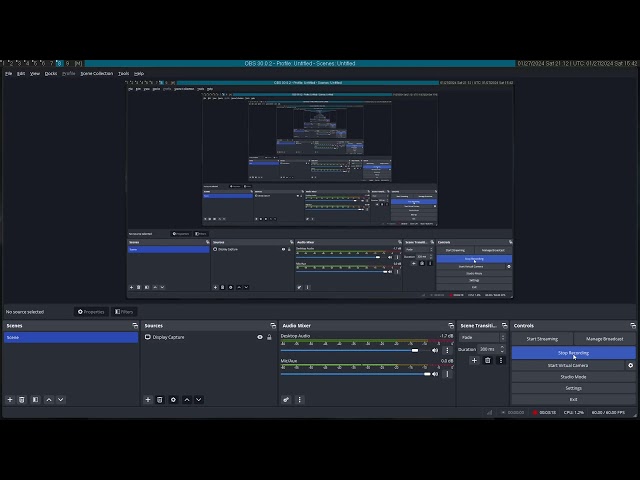Click the 60.00 / 60.00 FPS status text
The width and height of the screenshot is (640, 480).
(x=608, y=412)
